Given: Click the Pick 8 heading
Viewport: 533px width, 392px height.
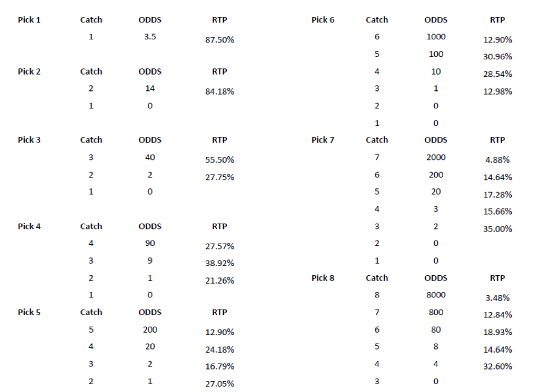Looking at the screenshot, I should [323, 278].
